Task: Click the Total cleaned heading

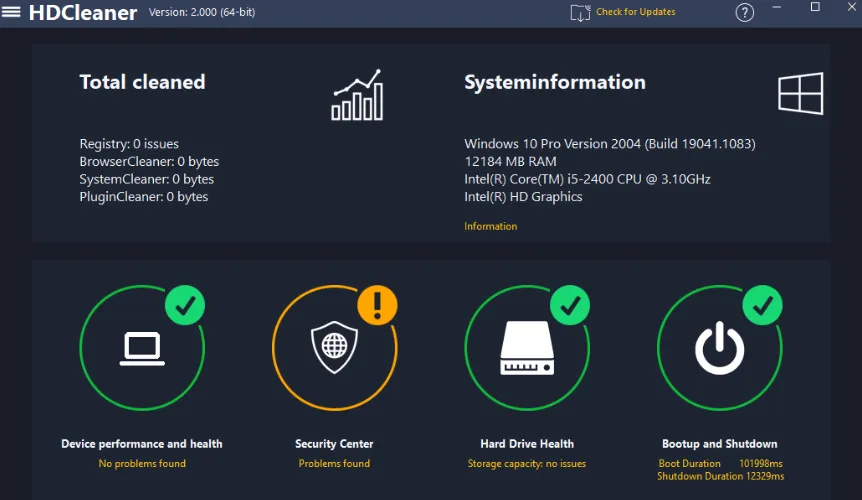Action: coord(142,82)
